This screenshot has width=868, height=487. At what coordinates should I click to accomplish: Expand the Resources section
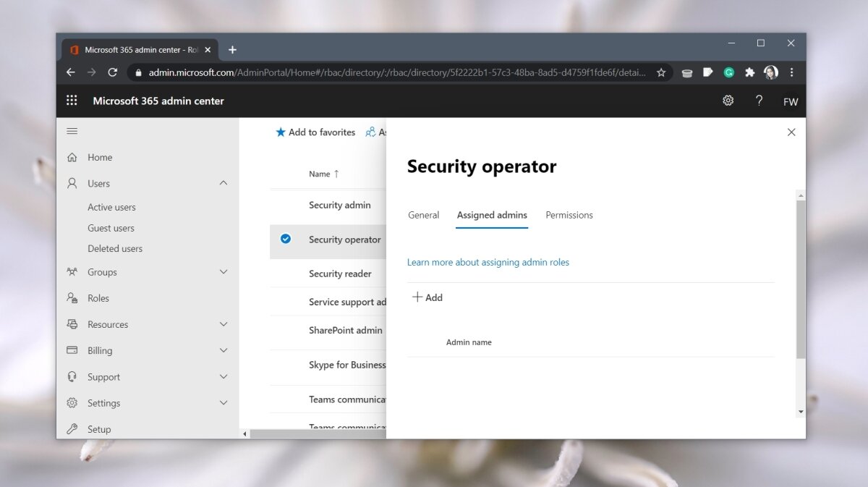coord(224,324)
